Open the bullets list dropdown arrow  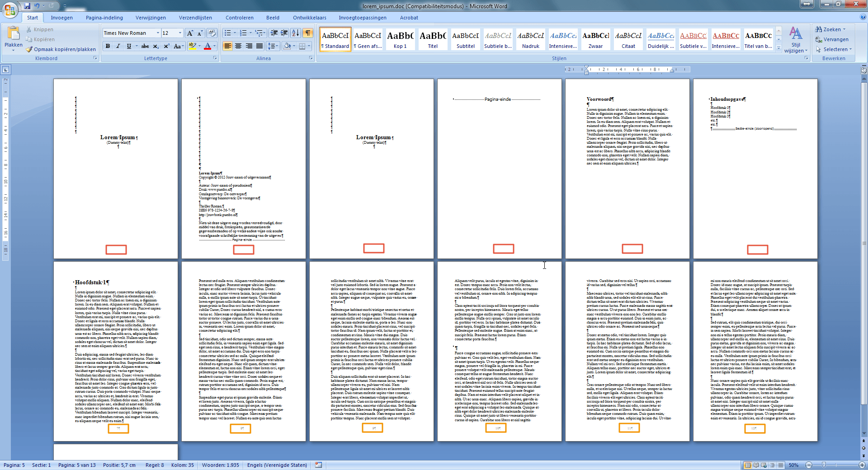(235, 33)
